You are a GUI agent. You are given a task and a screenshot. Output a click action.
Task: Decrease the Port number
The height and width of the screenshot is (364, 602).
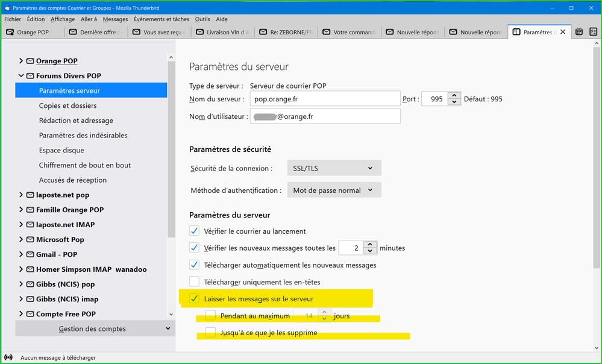pos(454,102)
